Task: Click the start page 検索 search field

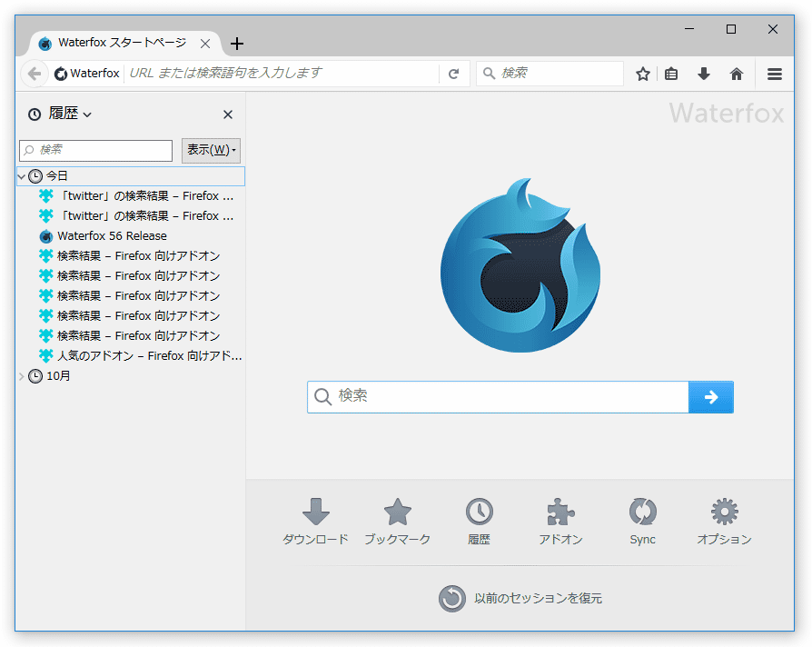Action: coord(498,397)
